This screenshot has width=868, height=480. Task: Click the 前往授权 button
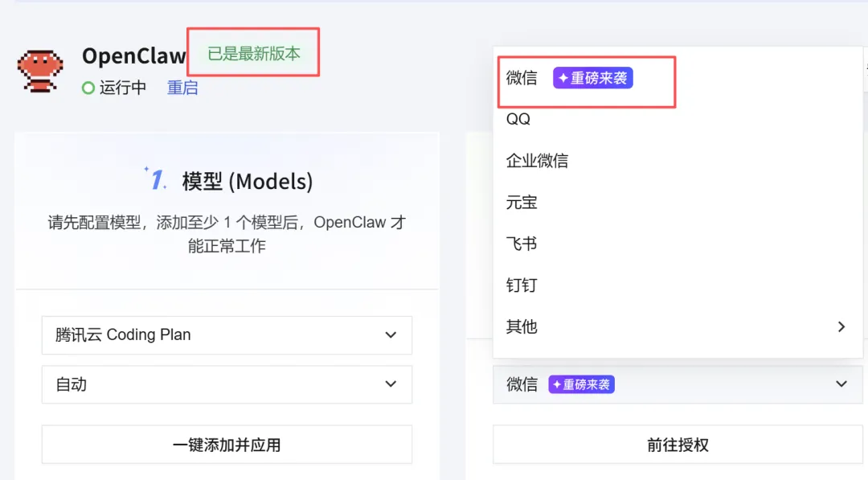click(x=678, y=445)
